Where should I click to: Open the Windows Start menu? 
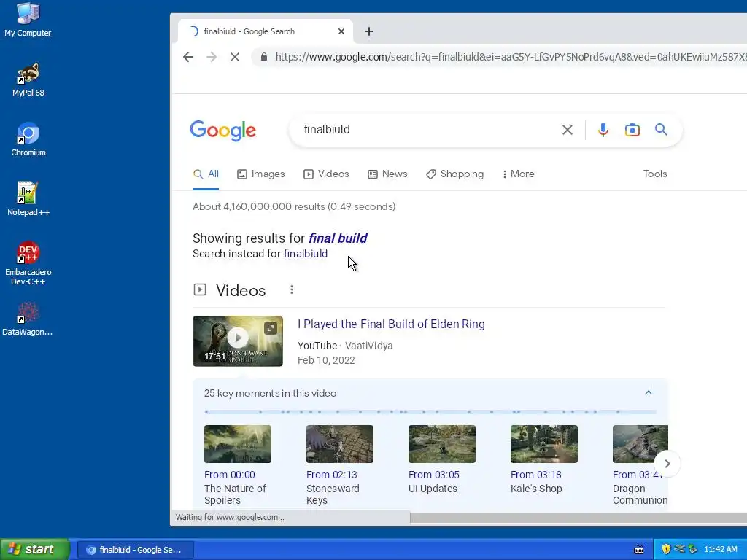35,549
